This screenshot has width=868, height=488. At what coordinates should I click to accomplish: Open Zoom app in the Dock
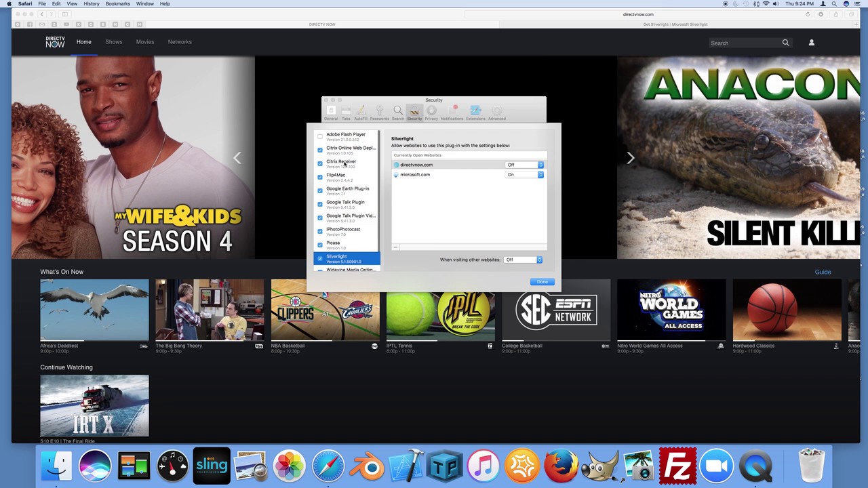[x=717, y=466]
